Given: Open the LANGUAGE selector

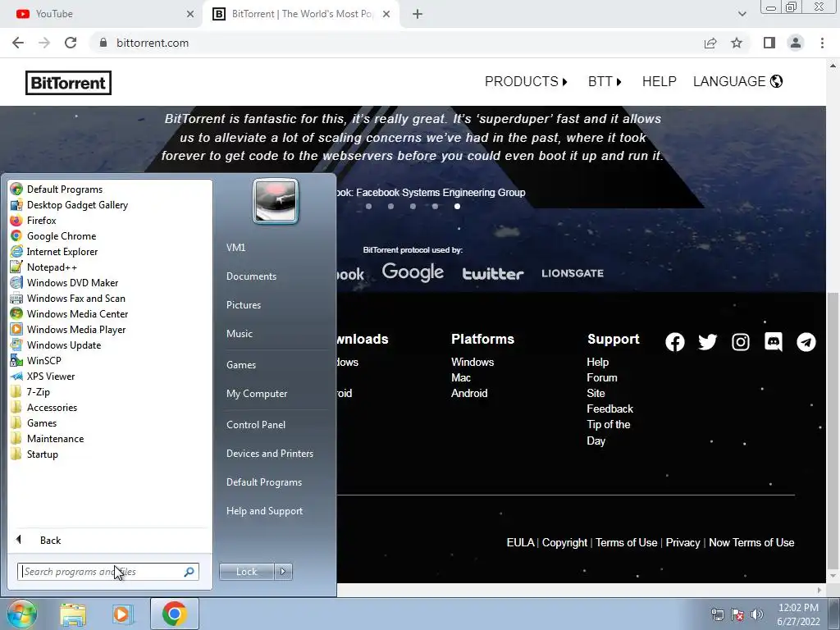Looking at the screenshot, I should (x=737, y=81).
